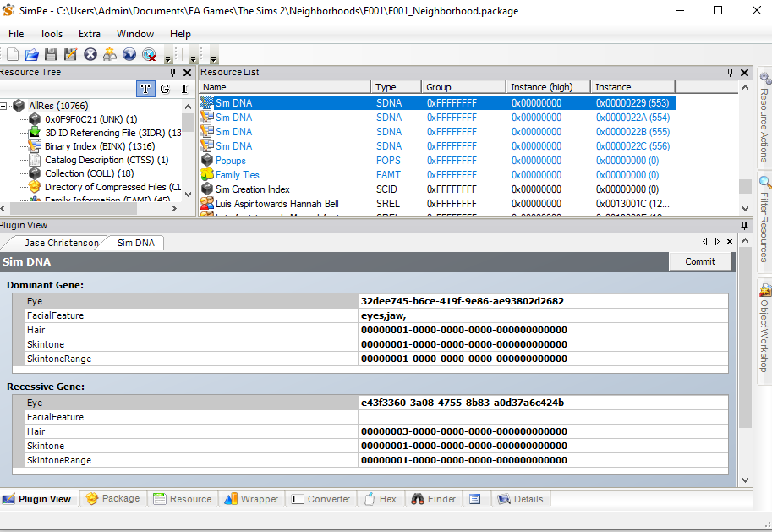Image resolution: width=772 pixels, height=532 pixels.
Task: Open the Extra menu
Action: coord(90,34)
